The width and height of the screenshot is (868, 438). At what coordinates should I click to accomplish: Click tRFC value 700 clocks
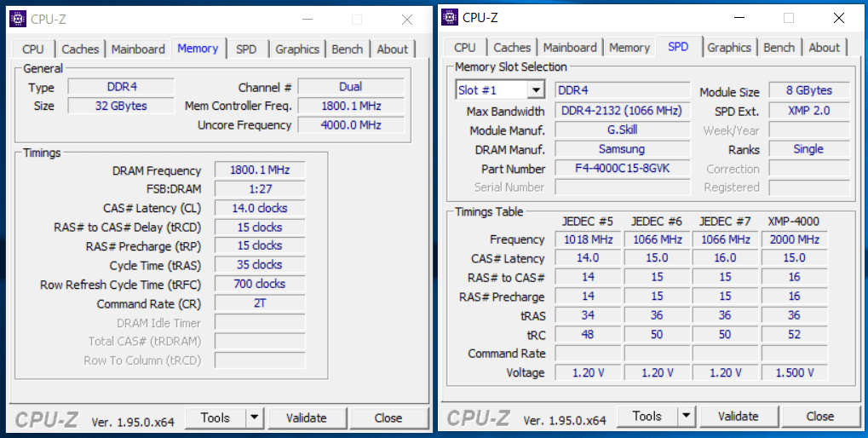pyautogui.click(x=260, y=284)
